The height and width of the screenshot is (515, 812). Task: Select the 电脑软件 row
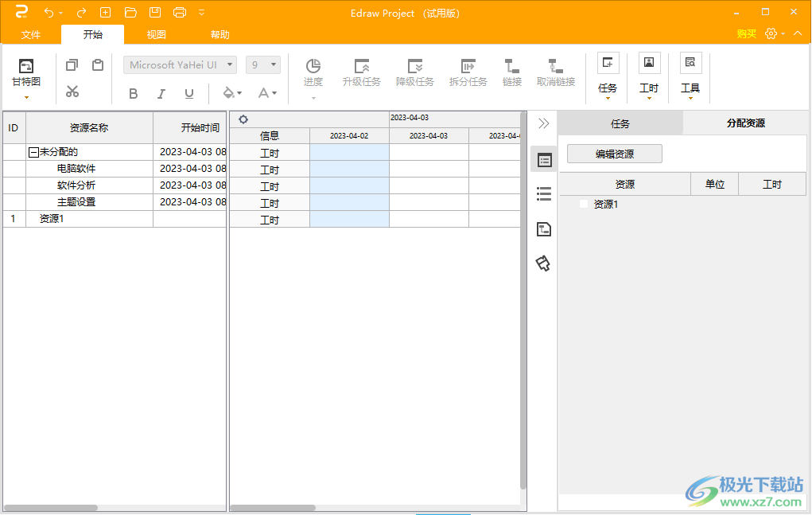coord(115,169)
